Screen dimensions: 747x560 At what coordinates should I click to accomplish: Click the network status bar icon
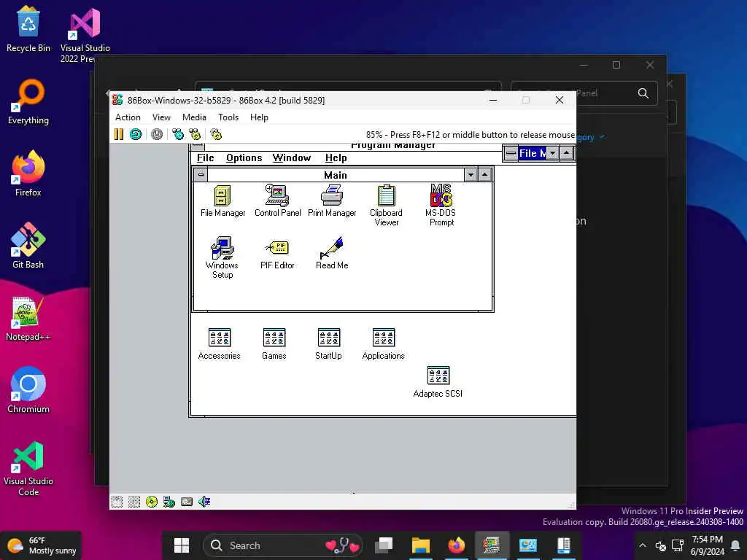169,502
